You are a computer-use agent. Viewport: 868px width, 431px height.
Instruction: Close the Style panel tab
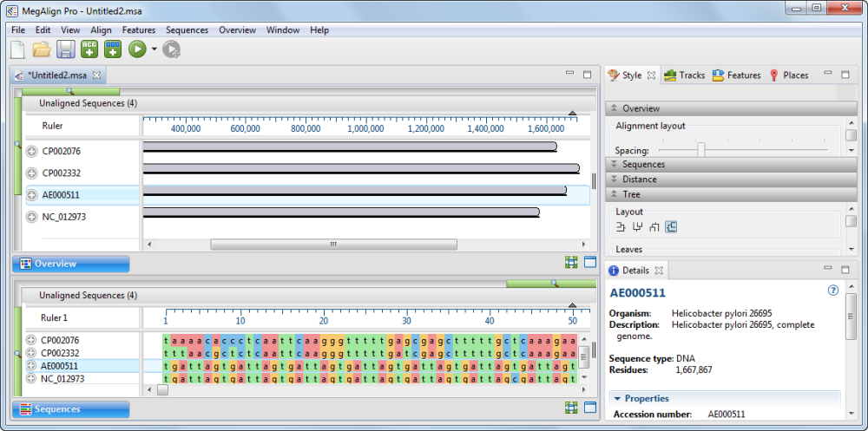click(651, 75)
